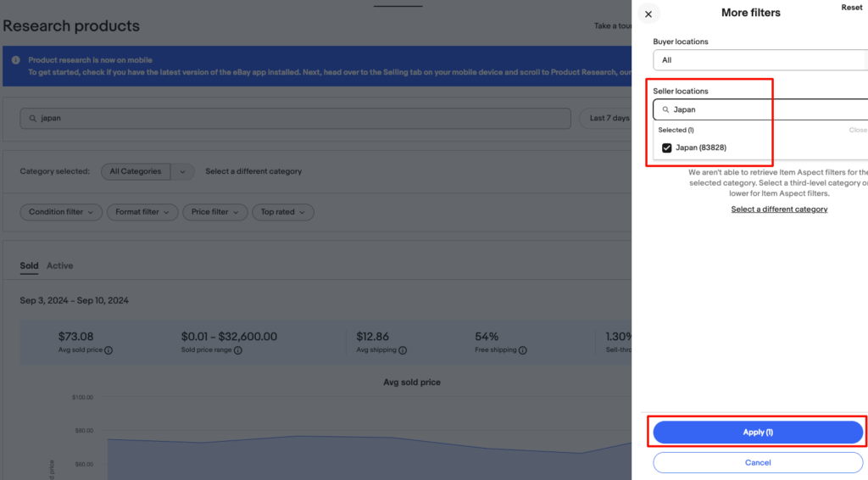Click the $12.86 average shipping value

pyautogui.click(x=373, y=337)
